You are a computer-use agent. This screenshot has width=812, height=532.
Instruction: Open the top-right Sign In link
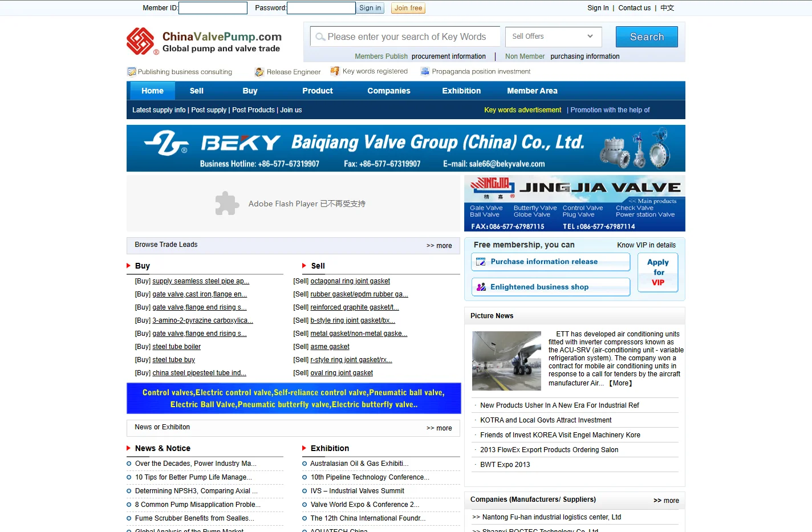click(x=598, y=8)
